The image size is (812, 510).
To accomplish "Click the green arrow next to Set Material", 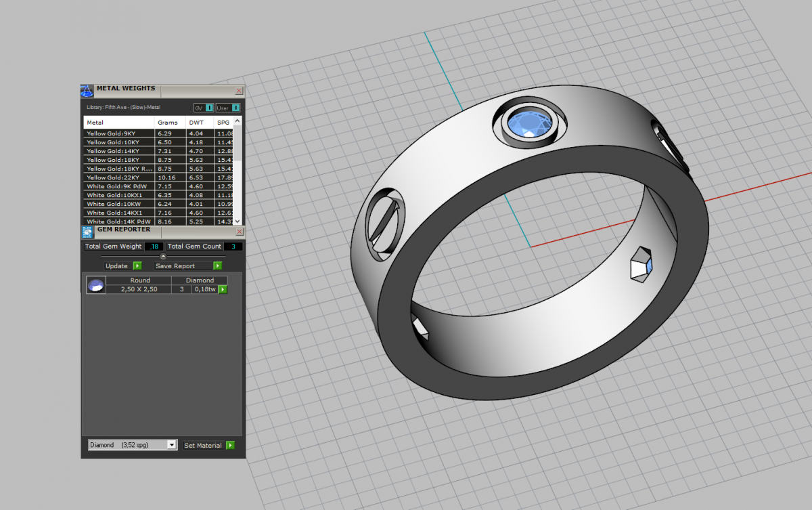I will [231, 446].
